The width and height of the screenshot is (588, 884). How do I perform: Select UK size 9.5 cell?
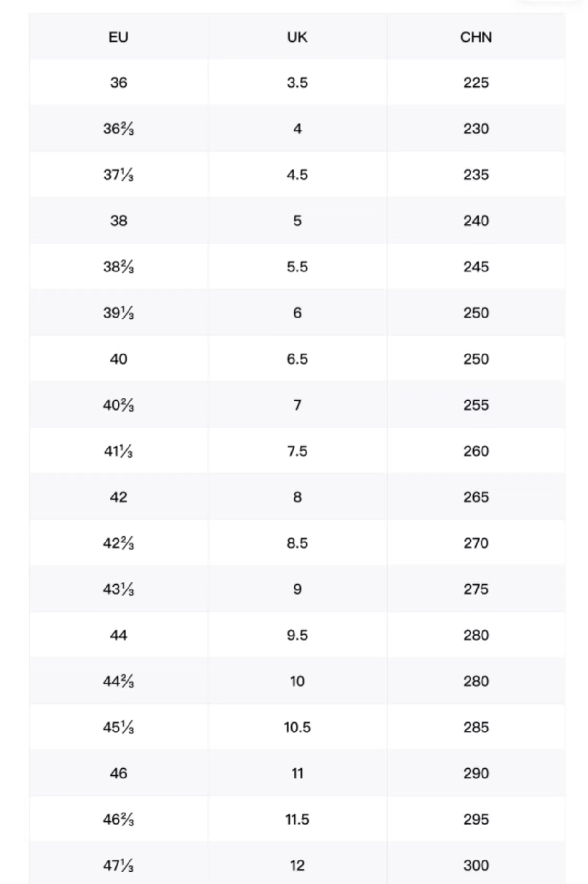coord(297,635)
